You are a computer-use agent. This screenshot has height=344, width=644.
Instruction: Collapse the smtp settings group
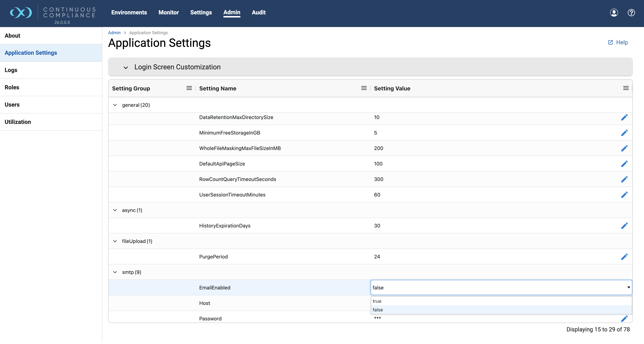point(115,272)
